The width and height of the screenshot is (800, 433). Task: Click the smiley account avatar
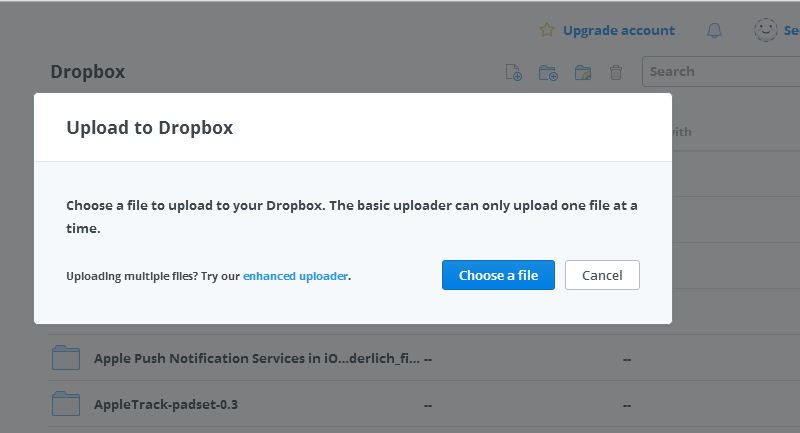(766, 30)
